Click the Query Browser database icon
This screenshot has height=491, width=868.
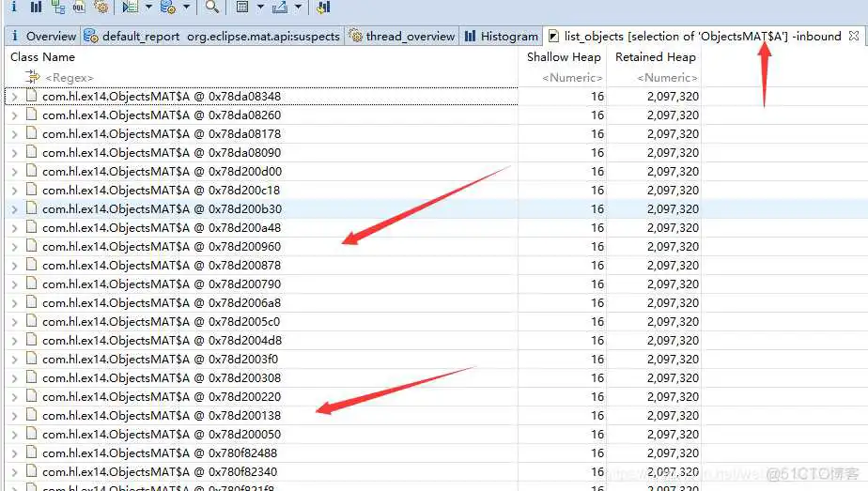coord(168,7)
